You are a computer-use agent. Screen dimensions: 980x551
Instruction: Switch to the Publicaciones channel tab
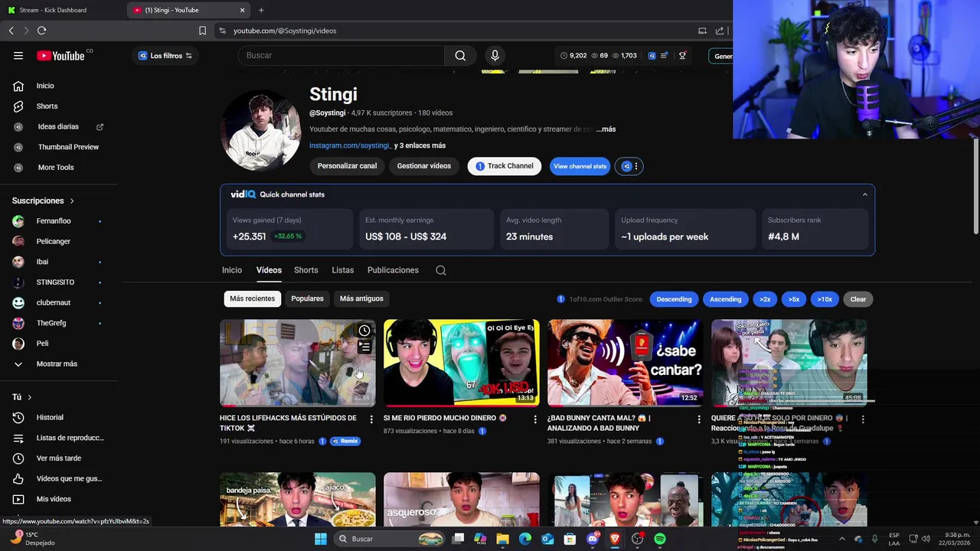[x=393, y=270]
